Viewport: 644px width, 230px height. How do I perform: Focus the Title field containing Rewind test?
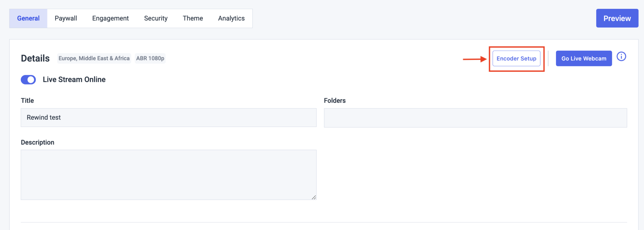[169, 118]
